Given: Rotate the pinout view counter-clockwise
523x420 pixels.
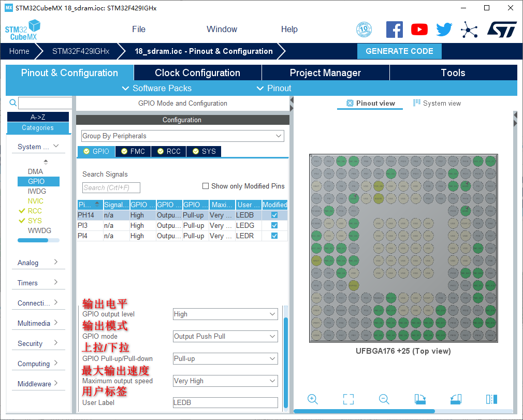Looking at the screenshot, I should pyautogui.click(x=456, y=399).
